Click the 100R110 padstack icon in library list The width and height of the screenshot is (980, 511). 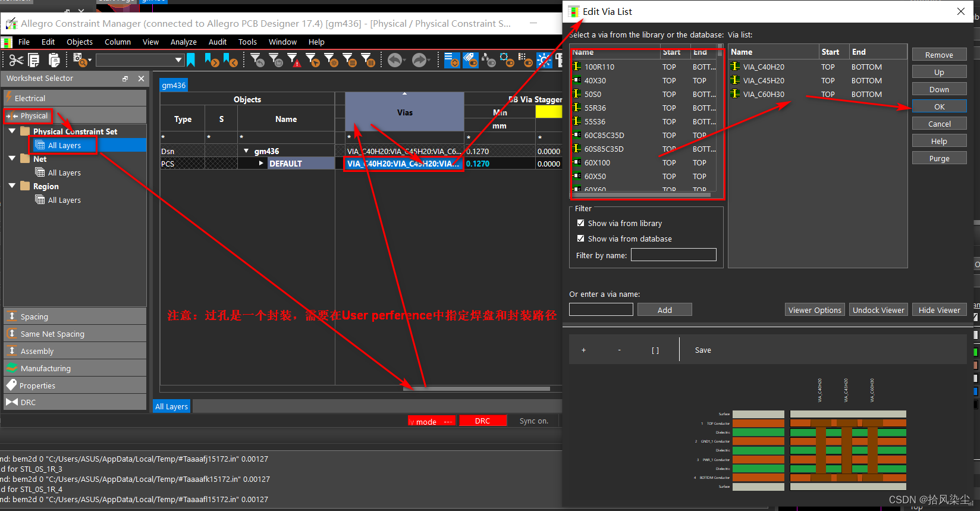pyautogui.click(x=577, y=67)
